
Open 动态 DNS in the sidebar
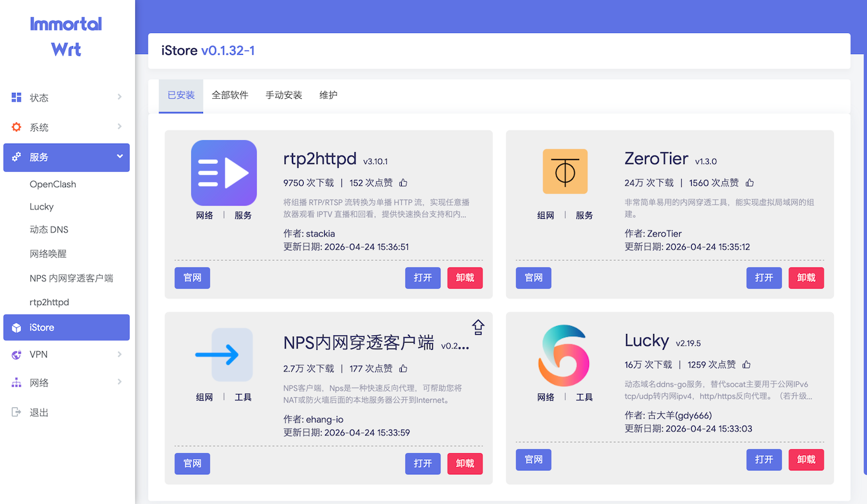point(49,230)
